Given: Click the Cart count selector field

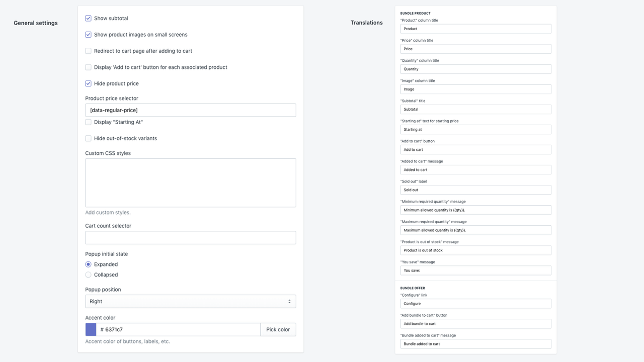Looking at the screenshot, I should coord(190,238).
